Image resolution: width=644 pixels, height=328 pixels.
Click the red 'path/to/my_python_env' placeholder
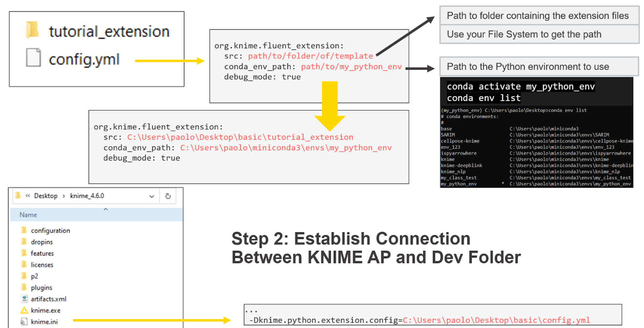point(351,66)
